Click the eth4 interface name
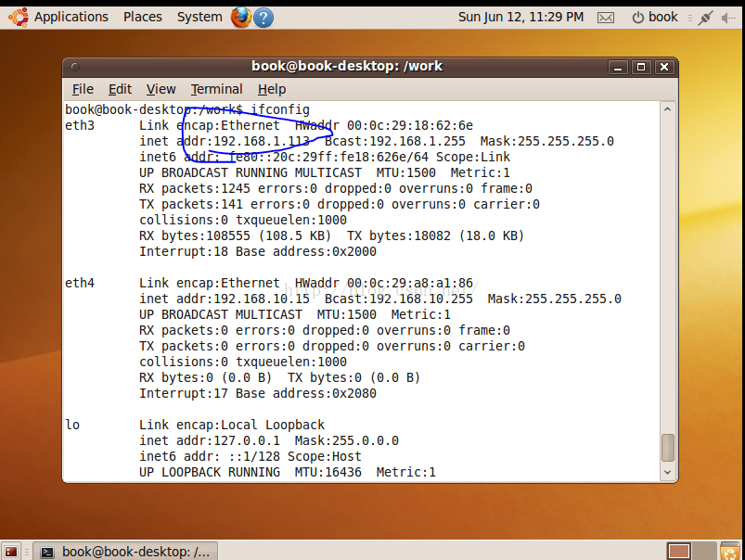Screen dimensions: 745x560 tap(80, 283)
